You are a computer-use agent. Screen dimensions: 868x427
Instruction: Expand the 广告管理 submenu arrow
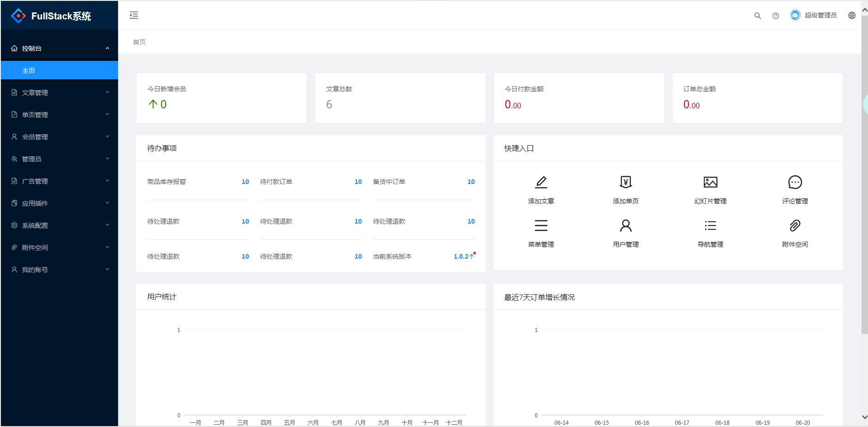point(107,181)
